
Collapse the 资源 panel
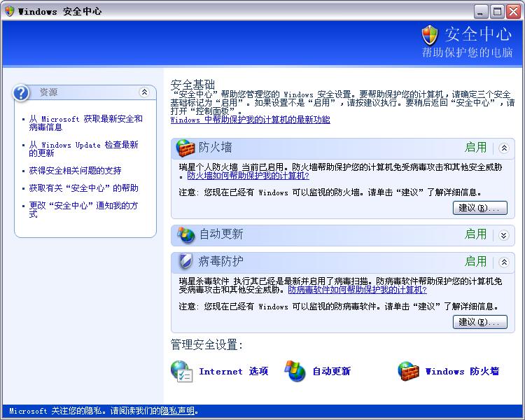[x=144, y=92]
